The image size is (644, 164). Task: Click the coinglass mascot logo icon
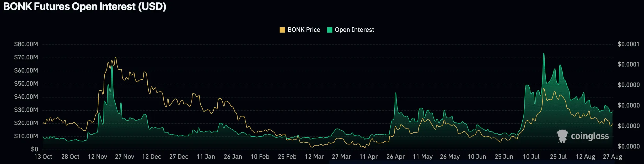click(x=562, y=136)
